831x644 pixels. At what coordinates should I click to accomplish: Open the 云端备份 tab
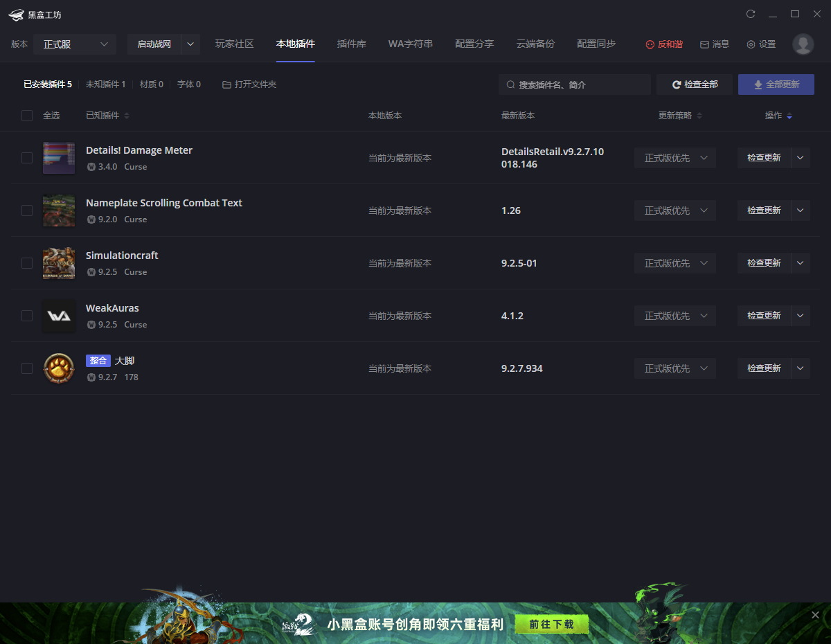[535, 44]
